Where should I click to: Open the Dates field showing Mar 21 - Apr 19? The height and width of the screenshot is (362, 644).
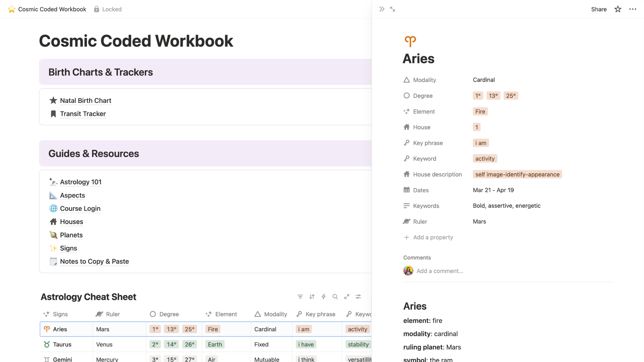[x=493, y=190]
